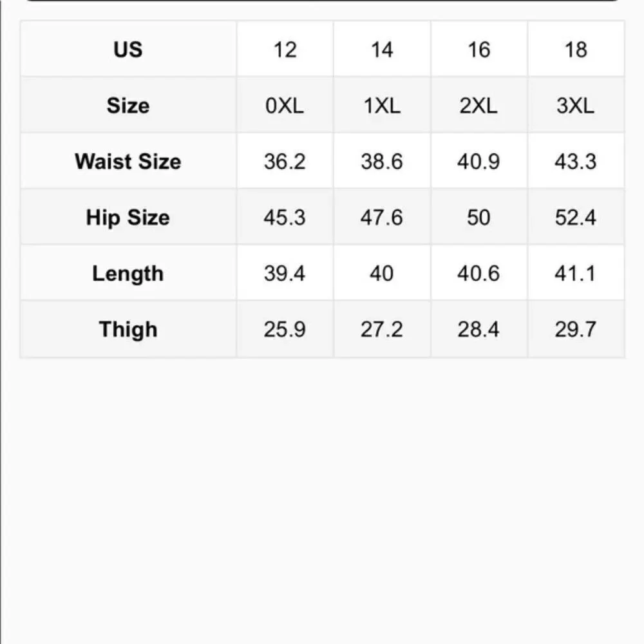
Task: Click US size 18 cell
Action: pyautogui.click(x=576, y=49)
